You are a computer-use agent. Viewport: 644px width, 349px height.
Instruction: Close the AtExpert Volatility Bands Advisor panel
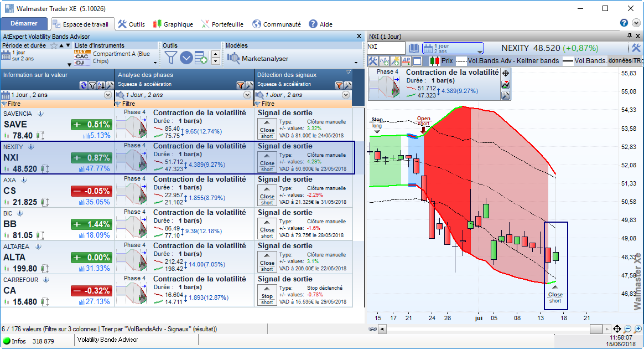(x=359, y=36)
